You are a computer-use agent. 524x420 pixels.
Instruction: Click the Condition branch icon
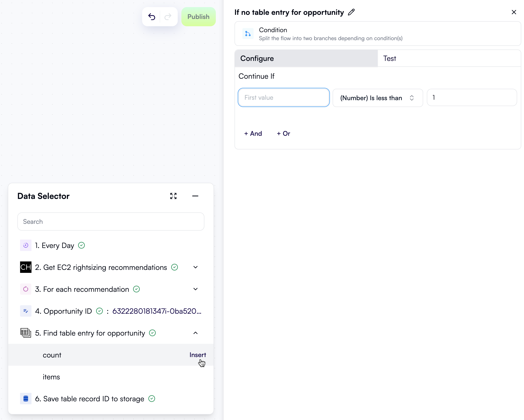click(248, 34)
